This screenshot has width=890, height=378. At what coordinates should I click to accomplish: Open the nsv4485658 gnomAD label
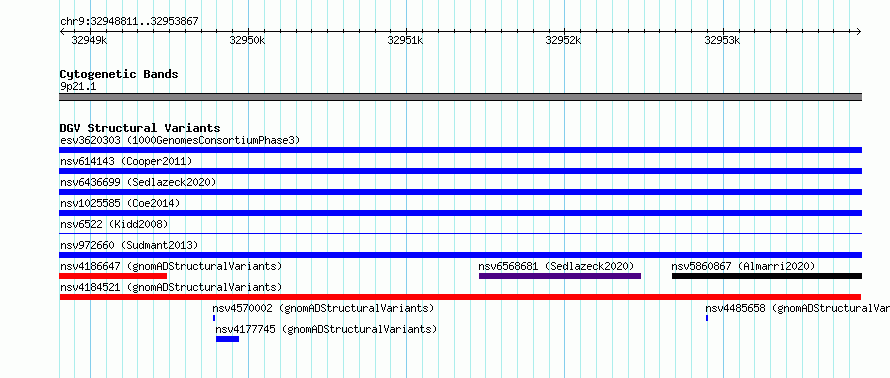(x=797, y=309)
